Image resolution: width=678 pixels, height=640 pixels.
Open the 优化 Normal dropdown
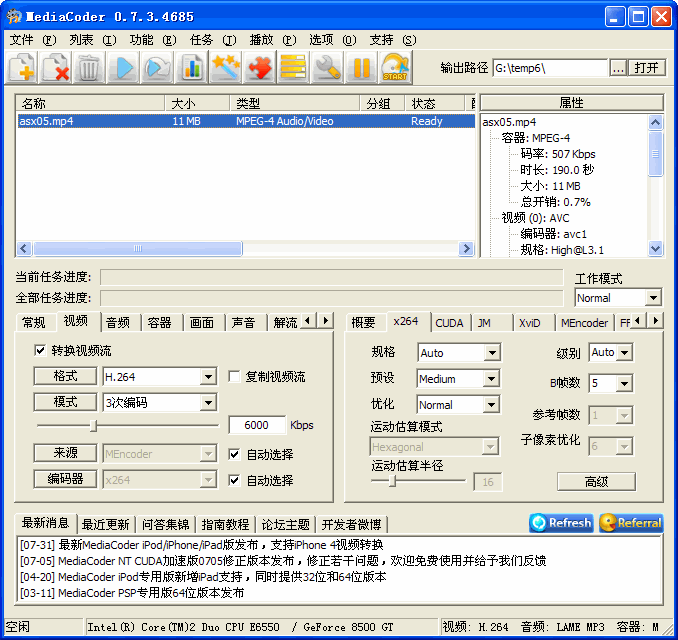click(491, 405)
